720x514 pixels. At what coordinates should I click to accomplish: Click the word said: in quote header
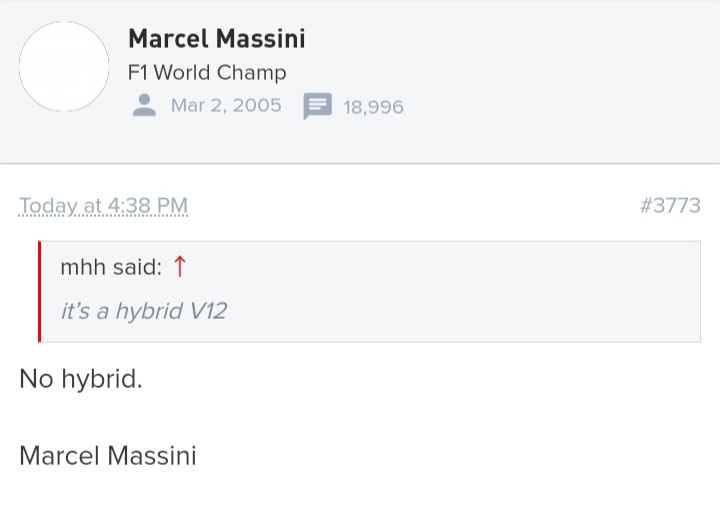(137, 267)
